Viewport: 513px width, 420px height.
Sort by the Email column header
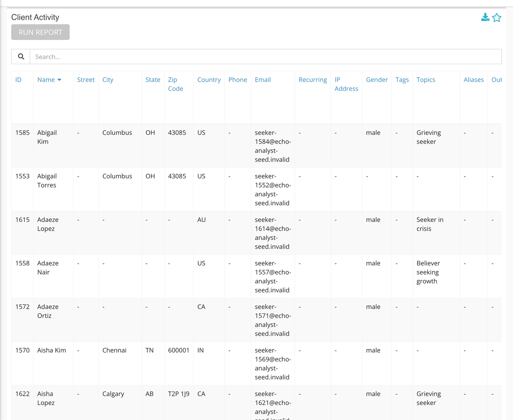pos(263,79)
